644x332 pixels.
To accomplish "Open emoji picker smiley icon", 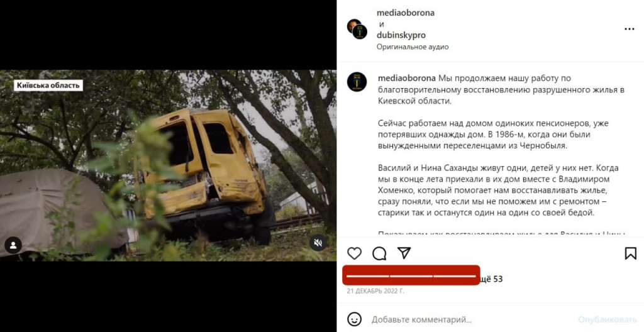I will (x=354, y=319).
